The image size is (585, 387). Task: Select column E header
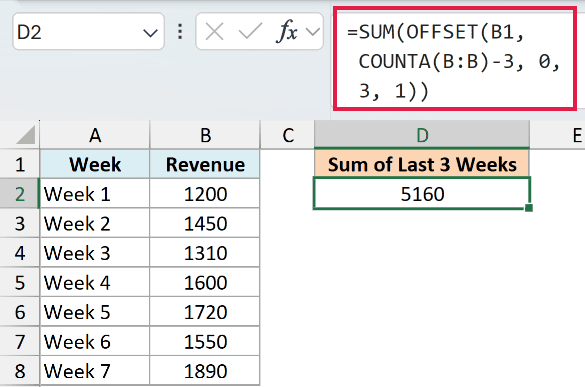[x=557, y=135]
